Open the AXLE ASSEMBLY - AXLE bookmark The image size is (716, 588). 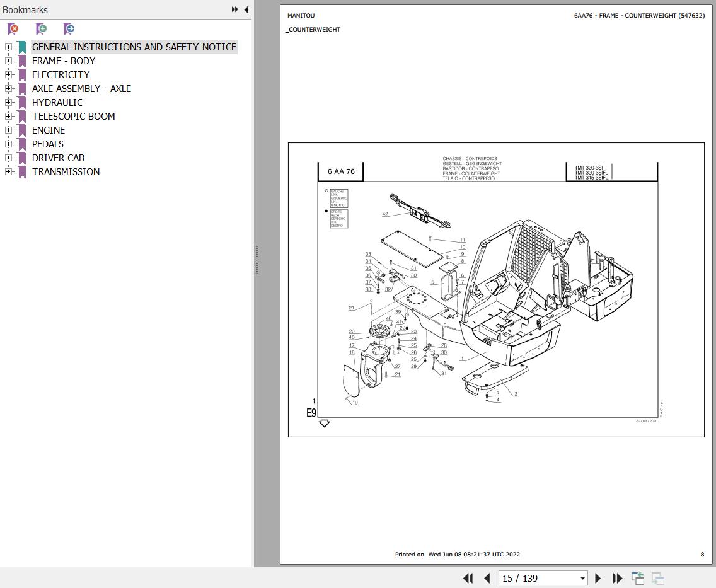[81, 89]
